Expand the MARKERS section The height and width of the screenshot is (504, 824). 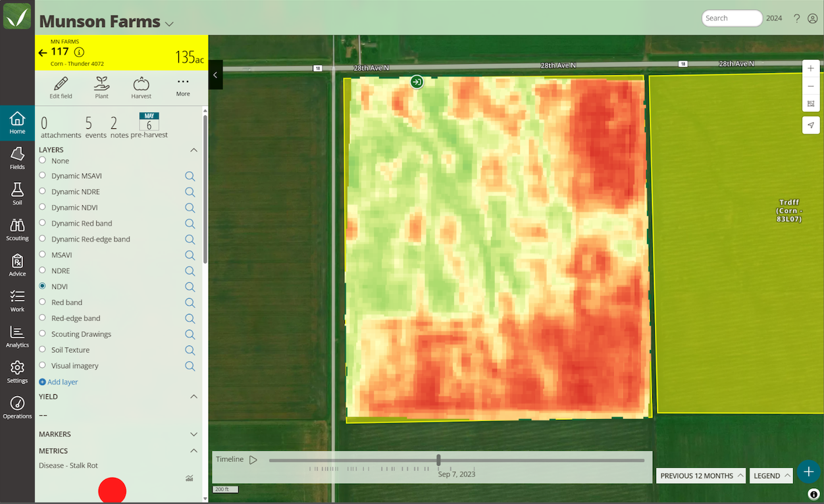[193, 434]
